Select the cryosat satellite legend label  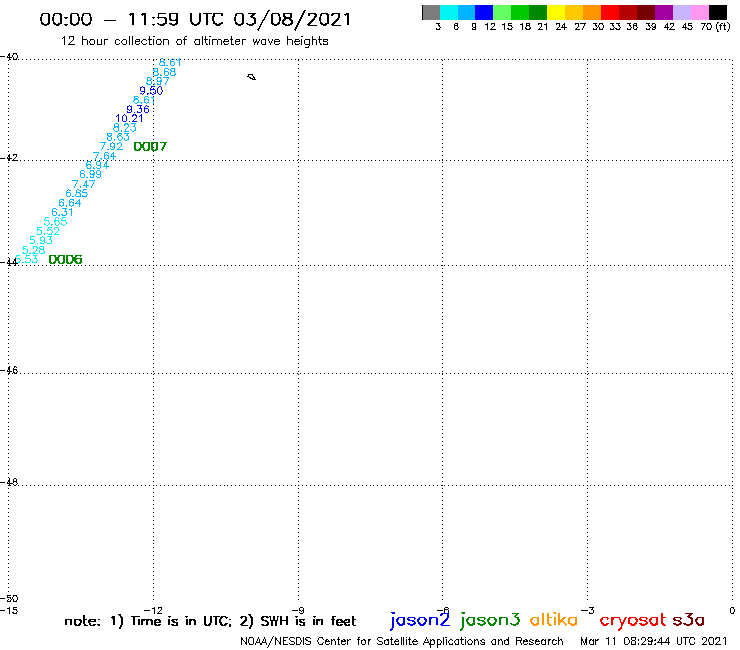[633, 621]
